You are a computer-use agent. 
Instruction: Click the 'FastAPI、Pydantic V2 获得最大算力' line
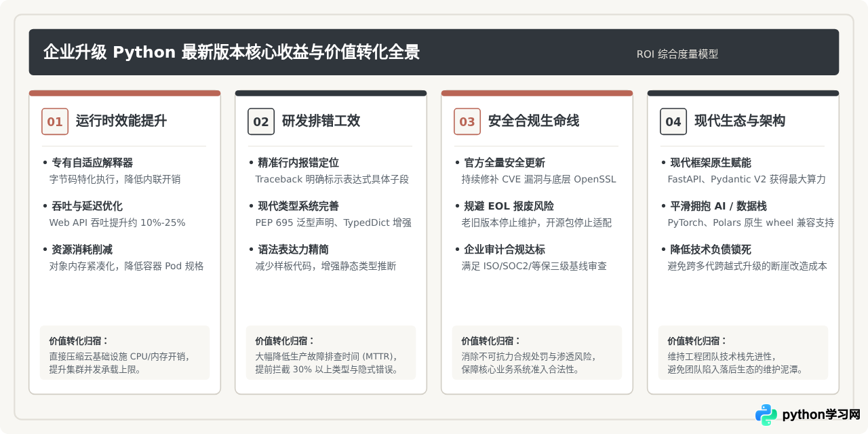[x=747, y=180]
